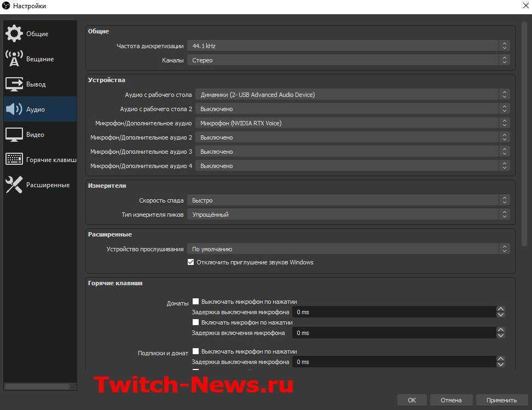
Task: Click the Видео monitor icon
Action: coord(14,134)
